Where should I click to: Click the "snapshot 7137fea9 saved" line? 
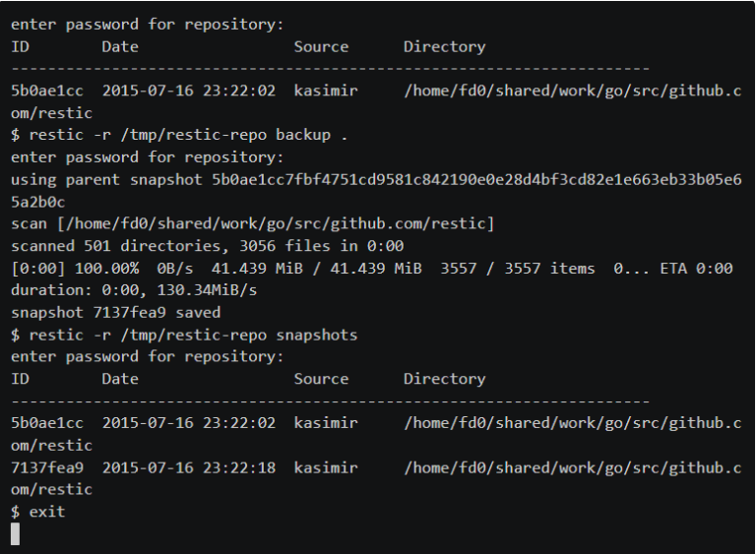pos(115,313)
